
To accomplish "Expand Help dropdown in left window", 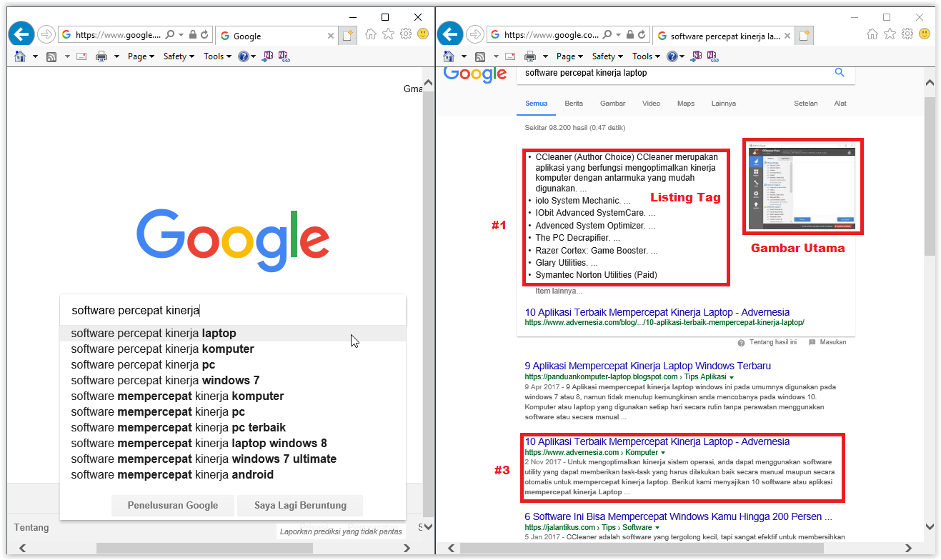I will coord(253,56).
